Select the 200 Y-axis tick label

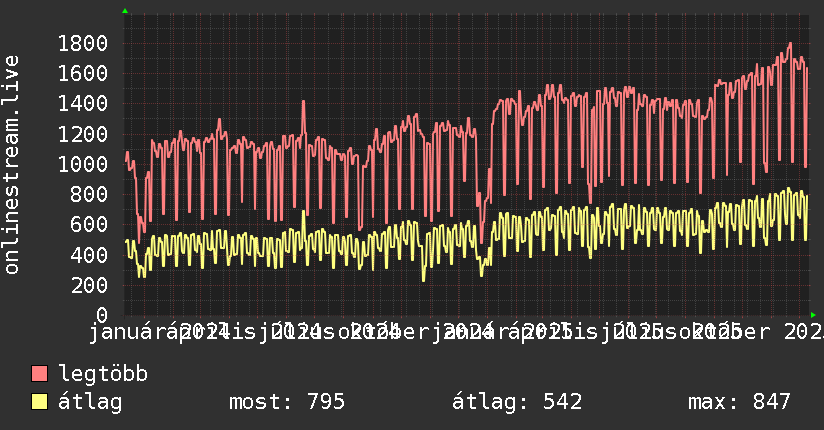[x=89, y=285]
